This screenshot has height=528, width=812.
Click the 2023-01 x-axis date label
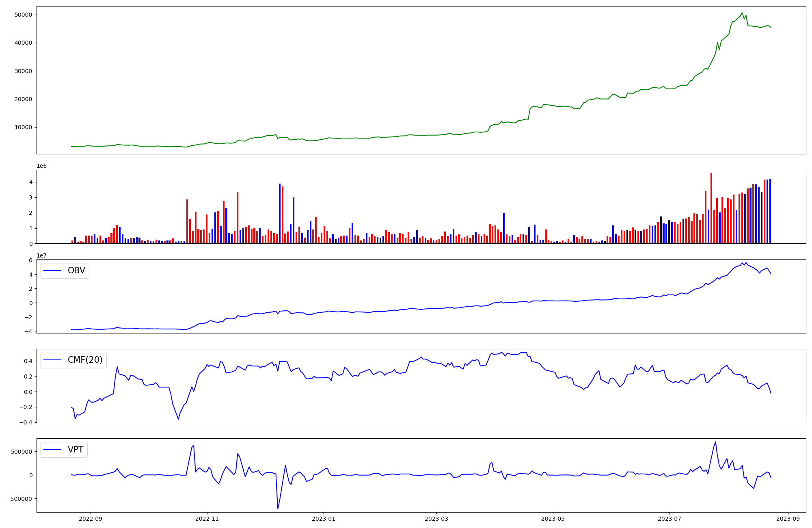(324, 519)
